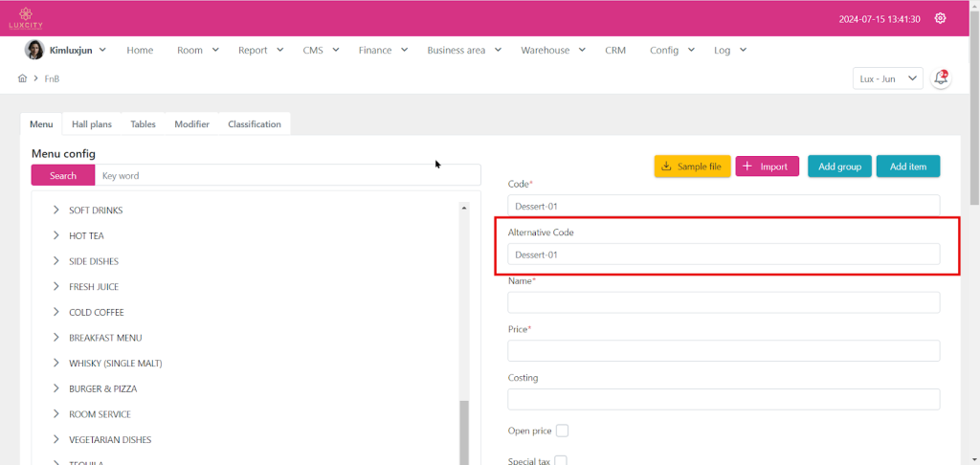This screenshot has height=465, width=980.
Task: Open the Lux - Jun property dropdown
Action: click(886, 78)
